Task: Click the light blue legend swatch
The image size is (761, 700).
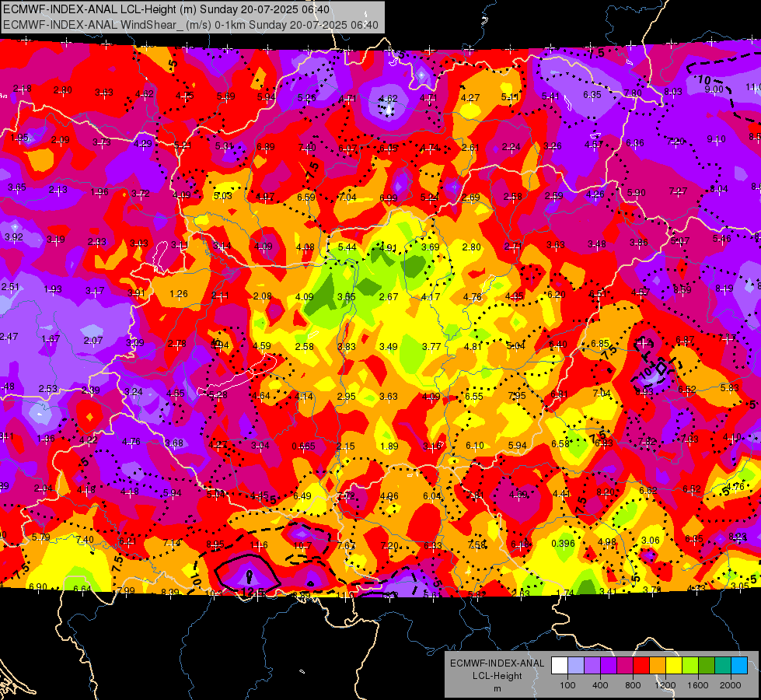Action: (x=576, y=666)
